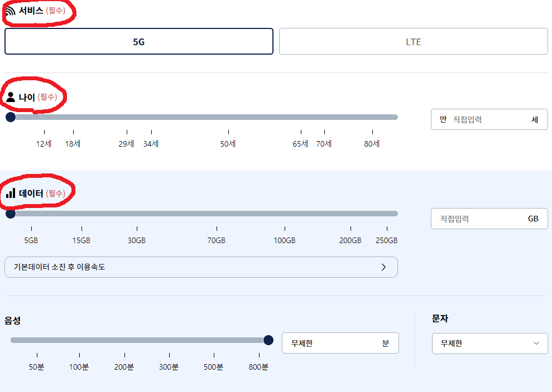Screen dimensions: 552x392
Task: Click the GB 직접입력 input field
Action: click(x=489, y=219)
